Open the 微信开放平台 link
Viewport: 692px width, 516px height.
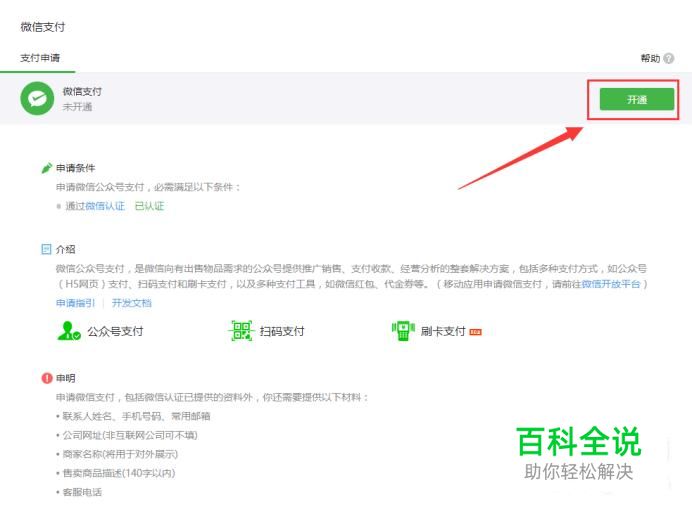point(610,284)
